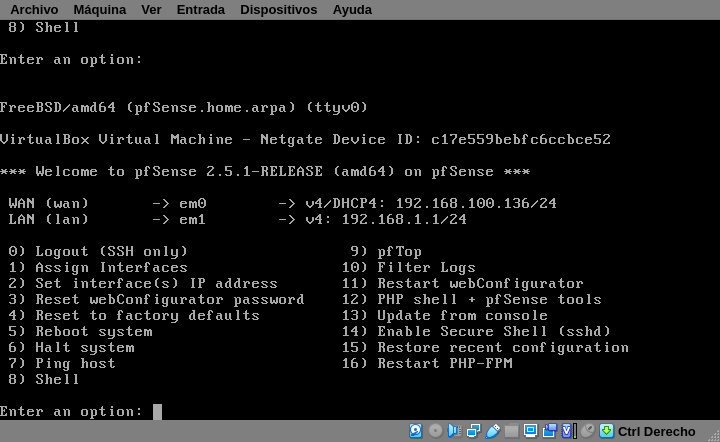Screen dimensions: 720x442
Task: Click the em1 interface name
Action: click(x=193, y=219)
